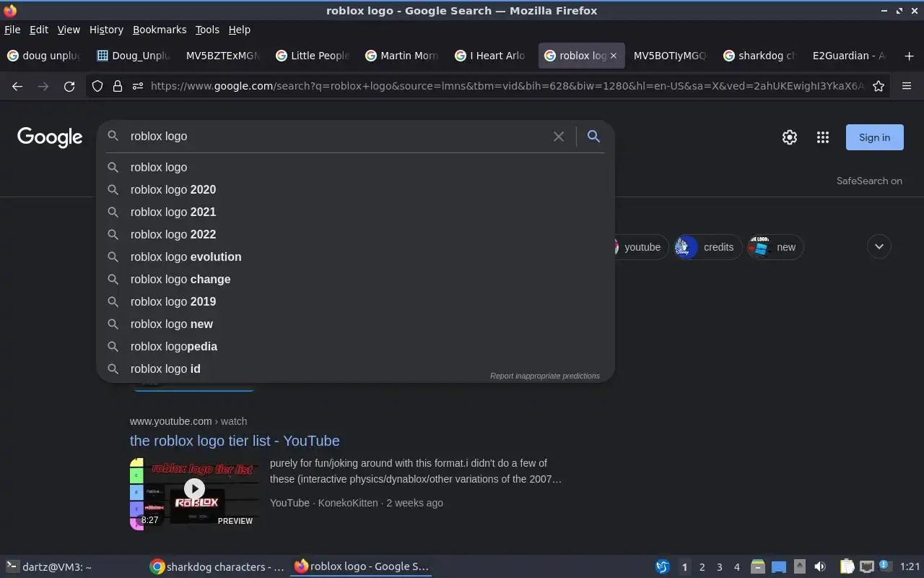Open the History menu
924x578 pixels.
click(x=106, y=30)
